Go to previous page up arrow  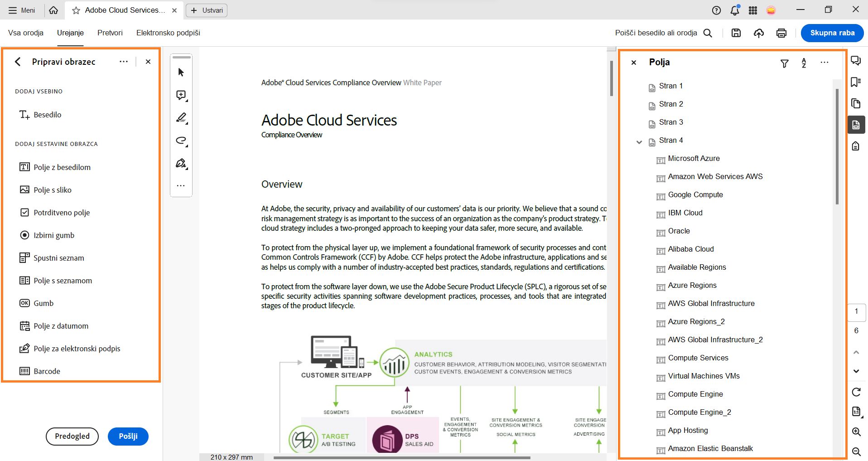(x=856, y=352)
